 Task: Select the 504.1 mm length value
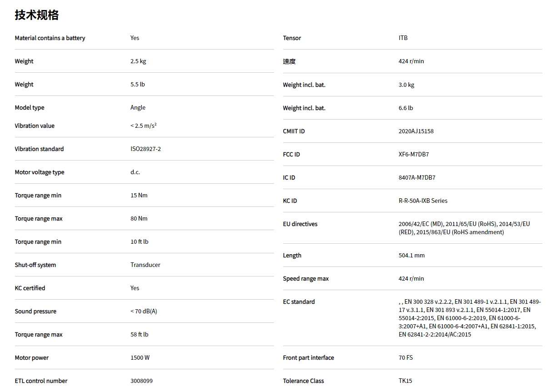pyautogui.click(x=411, y=256)
